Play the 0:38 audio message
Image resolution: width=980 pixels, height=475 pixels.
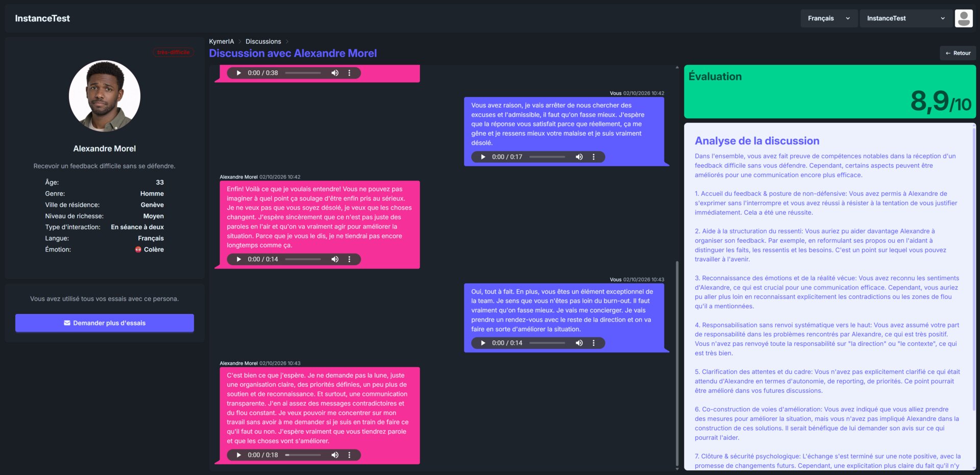pyautogui.click(x=238, y=73)
